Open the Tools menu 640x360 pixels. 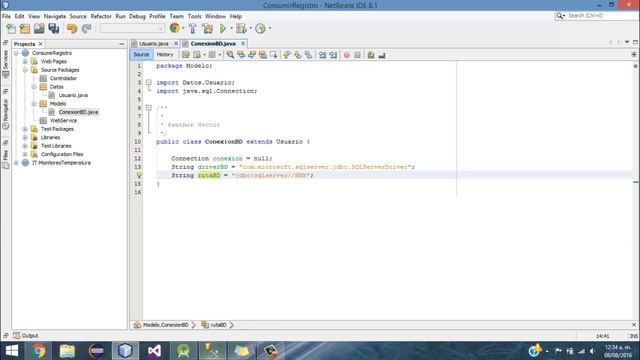tap(195, 16)
